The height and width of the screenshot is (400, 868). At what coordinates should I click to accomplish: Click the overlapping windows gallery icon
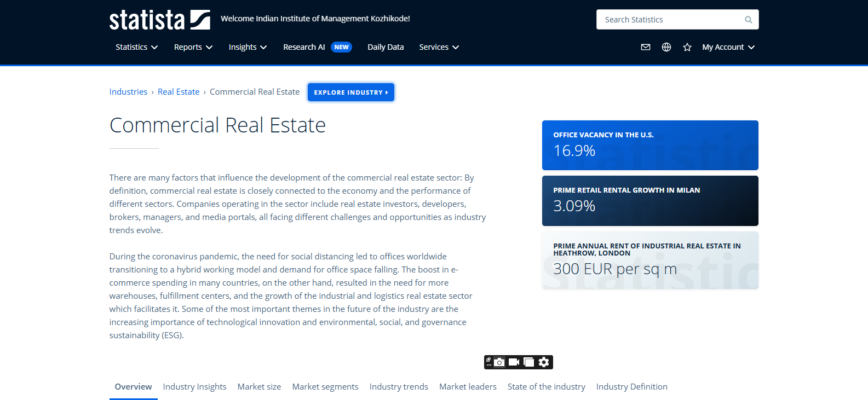click(x=528, y=362)
